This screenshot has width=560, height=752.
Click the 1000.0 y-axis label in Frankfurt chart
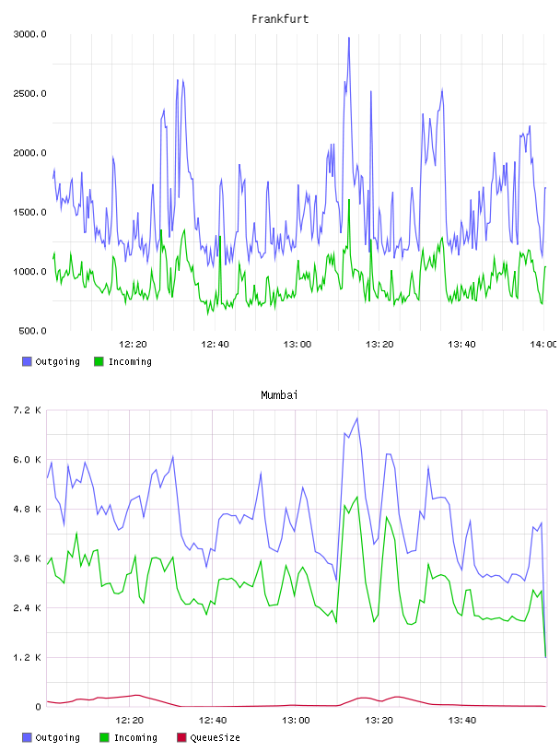[29, 272]
